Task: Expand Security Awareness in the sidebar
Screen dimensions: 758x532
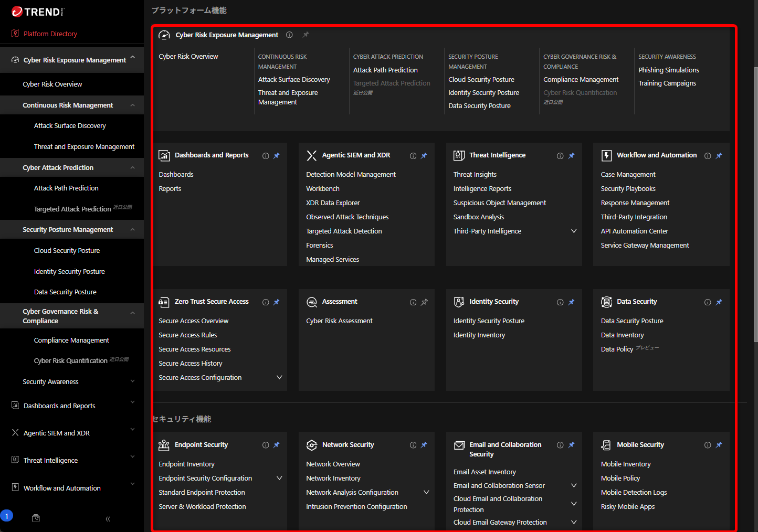Action: [133, 381]
